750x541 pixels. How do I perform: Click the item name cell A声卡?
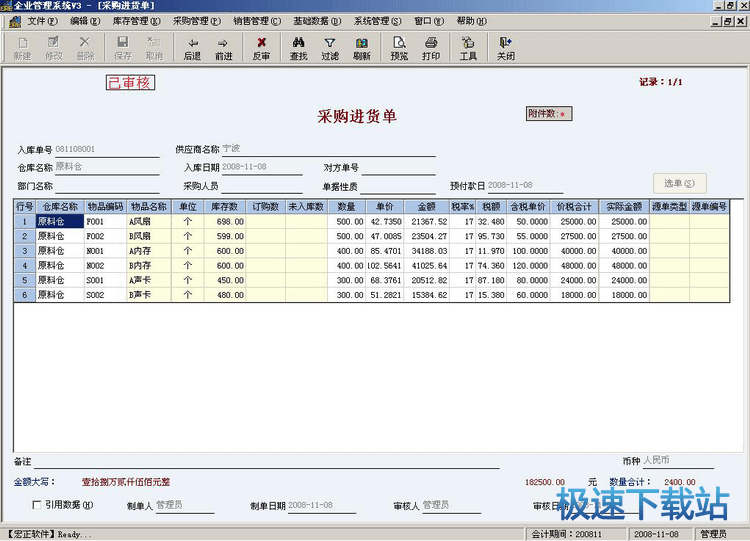pos(149,280)
